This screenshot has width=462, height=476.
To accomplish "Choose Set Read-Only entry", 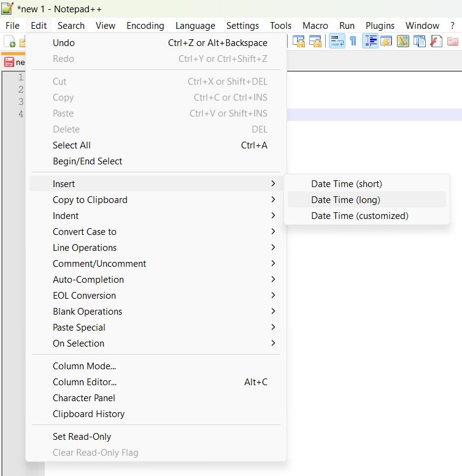I will tap(156, 437).
